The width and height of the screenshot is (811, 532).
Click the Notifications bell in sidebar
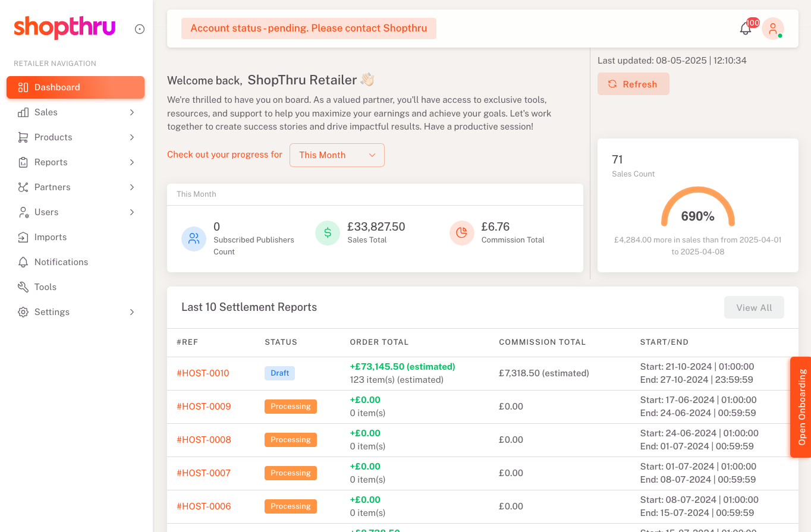(23, 262)
